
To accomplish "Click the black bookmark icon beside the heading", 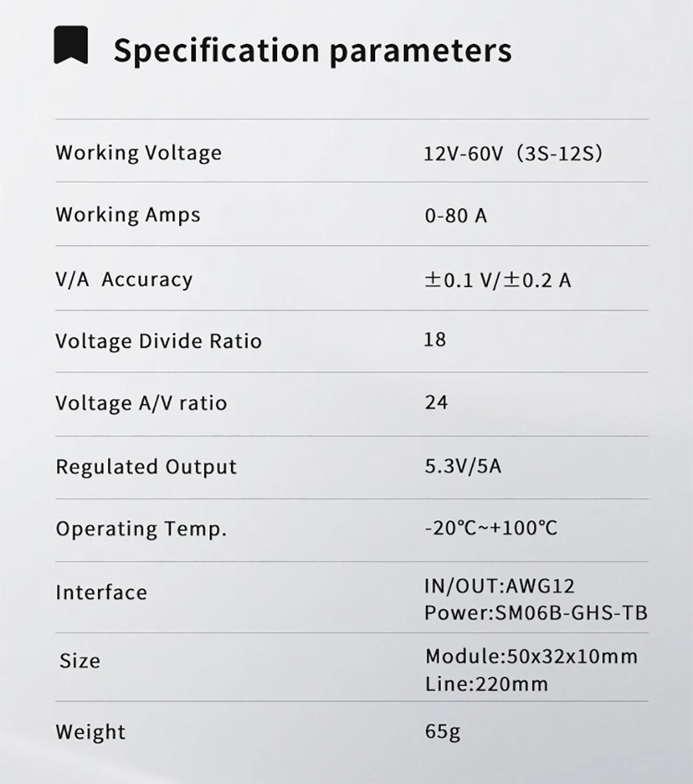I will point(71,45).
